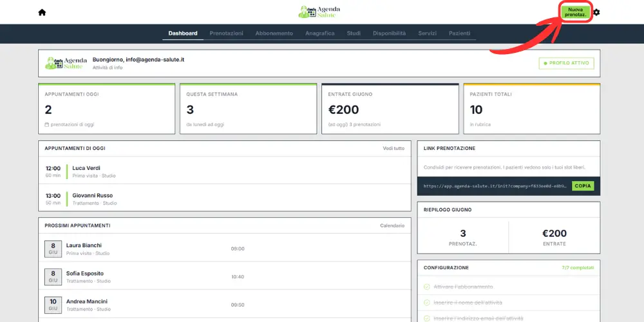Viewport: 644px width, 322px height.
Task: Click €200 ENTRATE in Riepilogo giugno
Action: 554,238
